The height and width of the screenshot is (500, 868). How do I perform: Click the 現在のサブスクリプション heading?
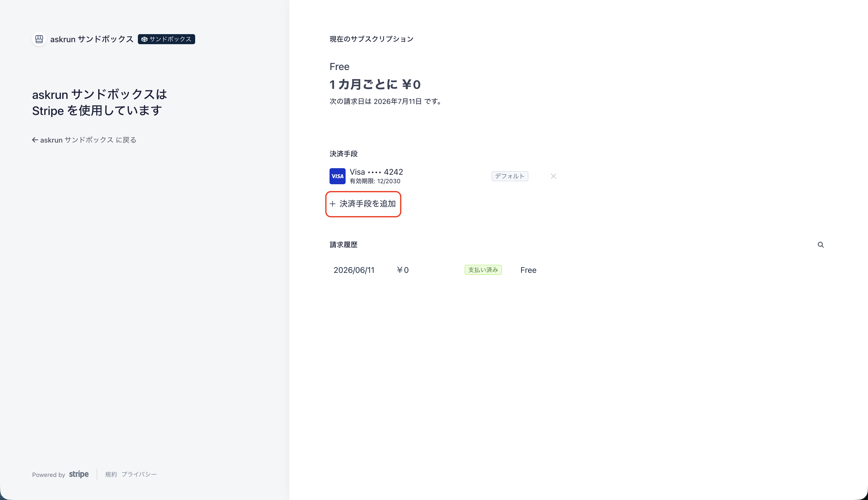[x=371, y=39]
